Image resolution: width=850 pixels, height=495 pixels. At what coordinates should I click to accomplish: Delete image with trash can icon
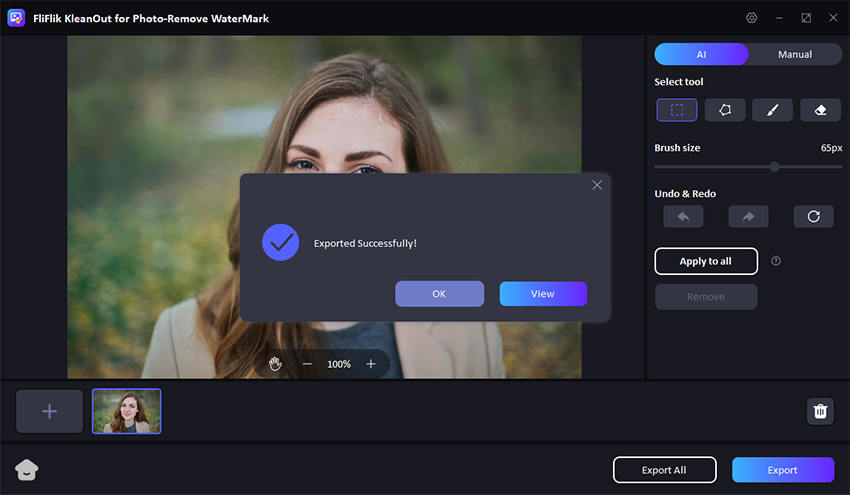(820, 411)
